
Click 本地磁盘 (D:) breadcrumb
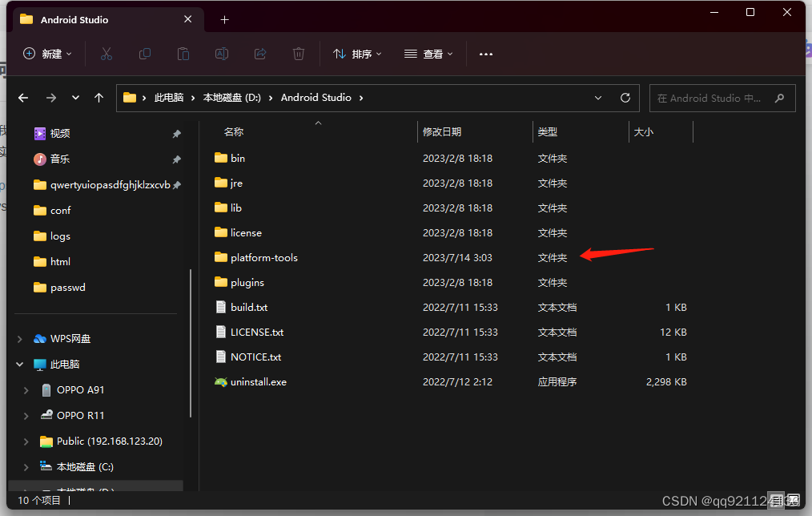pyautogui.click(x=232, y=98)
